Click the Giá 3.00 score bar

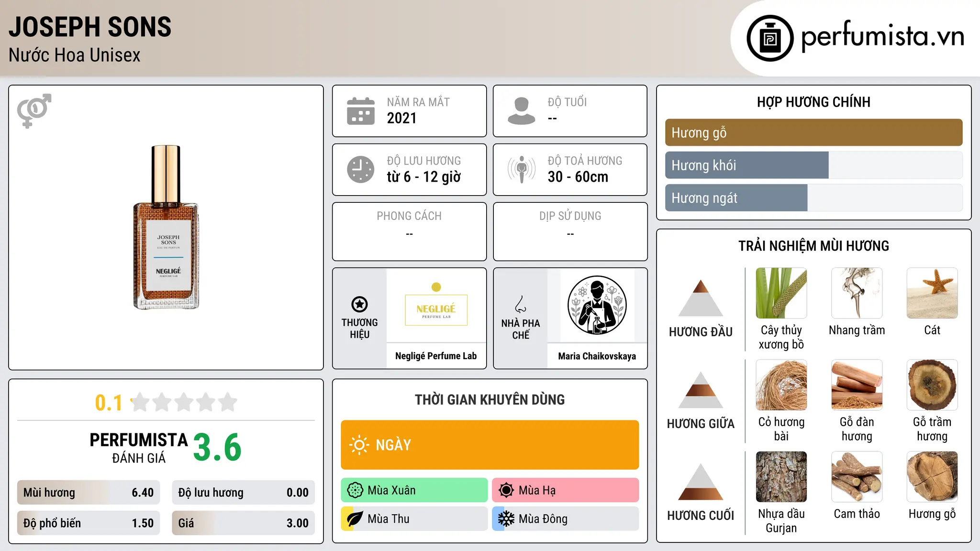pos(243,523)
